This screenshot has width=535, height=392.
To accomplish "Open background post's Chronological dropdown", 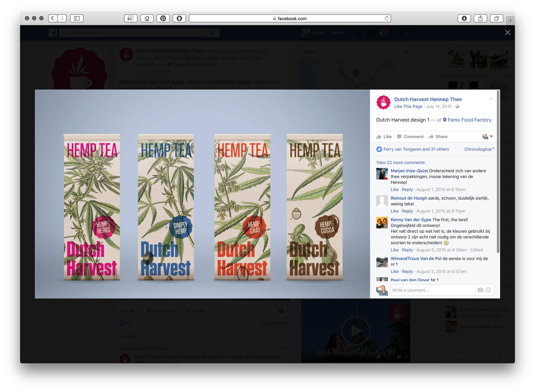I will tap(275, 323).
